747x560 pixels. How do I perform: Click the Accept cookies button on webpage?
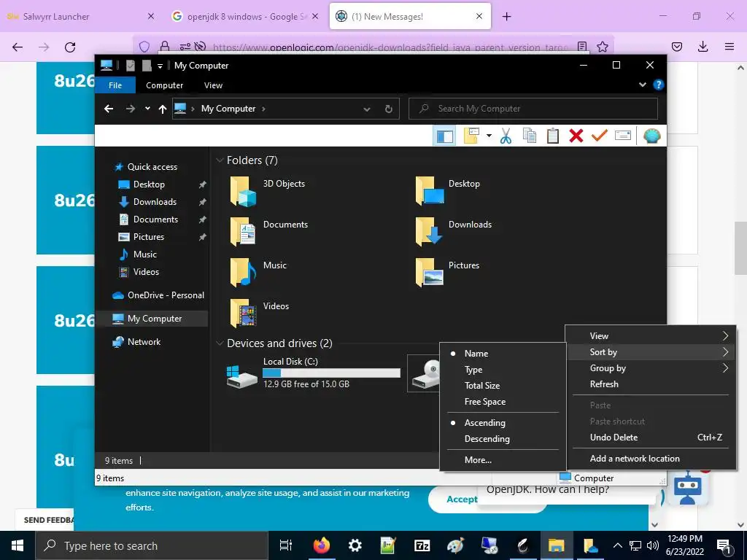coord(462,499)
